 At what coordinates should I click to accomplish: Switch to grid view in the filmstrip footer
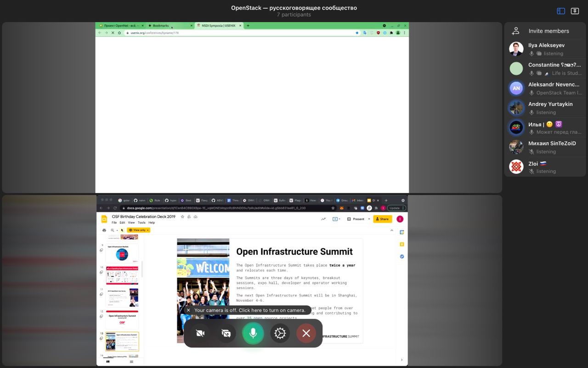coord(131,362)
